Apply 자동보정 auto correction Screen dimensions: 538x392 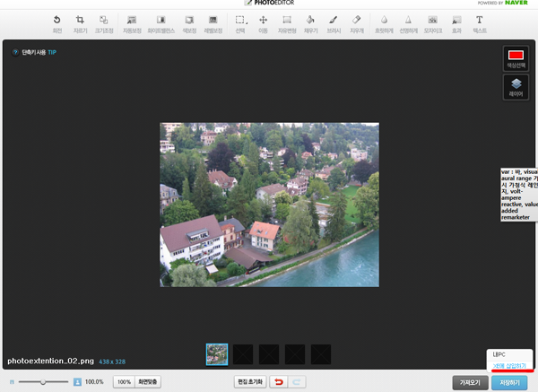pyautogui.click(x=132, y=24)
